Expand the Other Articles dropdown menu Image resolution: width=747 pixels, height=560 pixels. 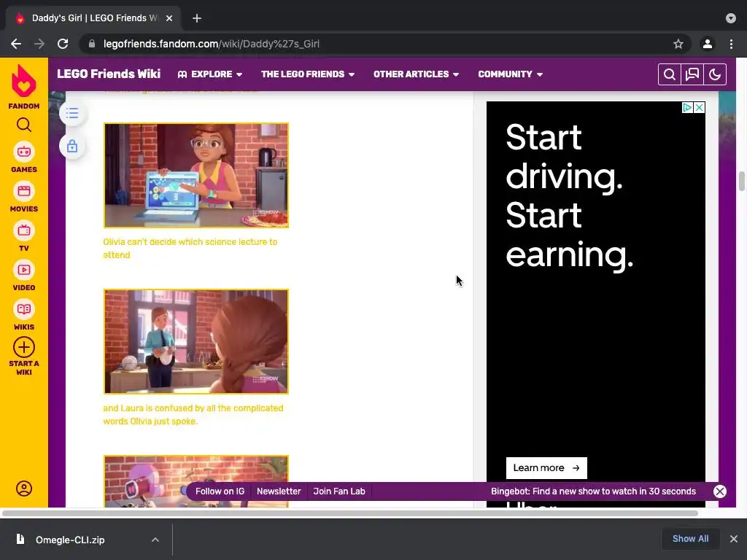tap(416, 74)
